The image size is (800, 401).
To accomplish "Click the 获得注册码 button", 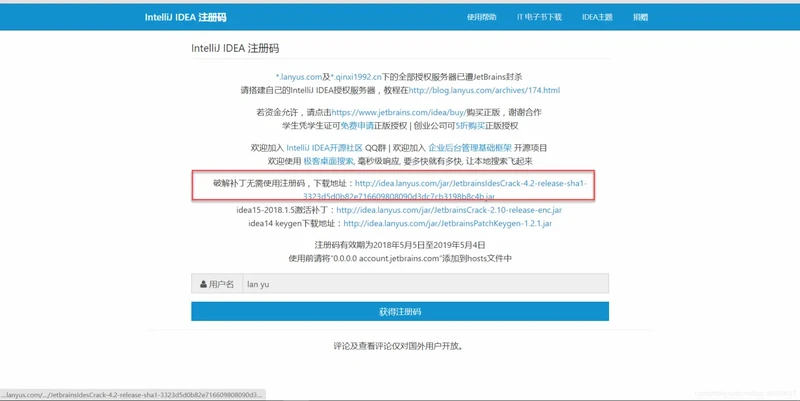I will pos(400,312).
